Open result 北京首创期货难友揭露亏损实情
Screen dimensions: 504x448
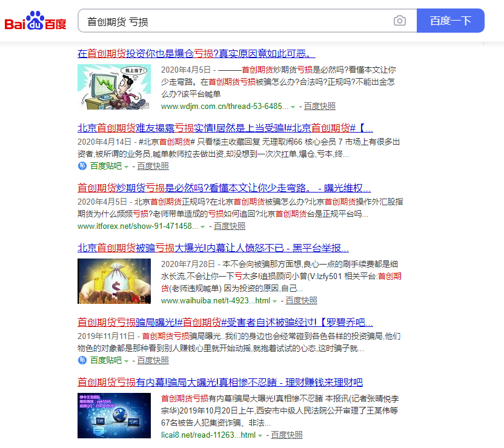click(x=225, y=128)
